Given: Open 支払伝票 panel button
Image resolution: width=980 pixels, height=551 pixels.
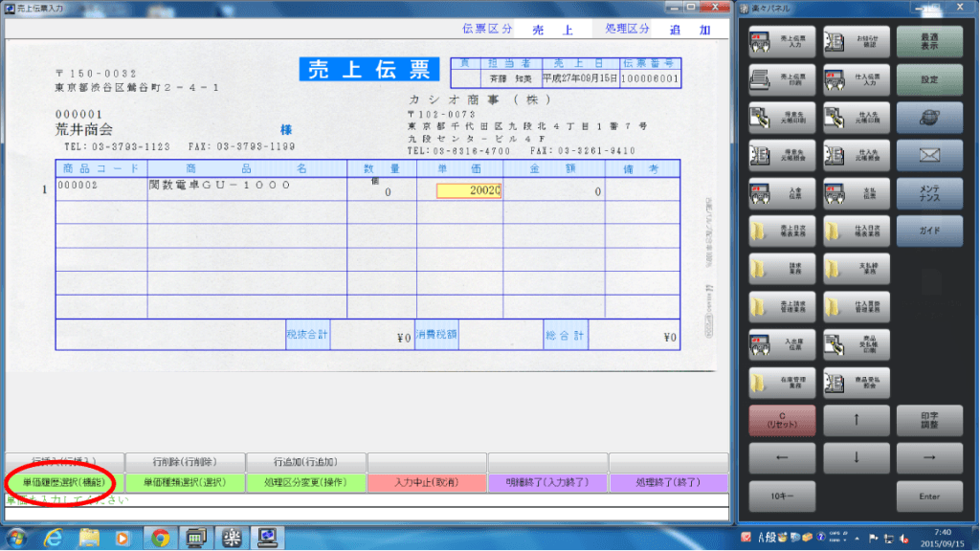Looking at the screenshot, I should 857,193.
